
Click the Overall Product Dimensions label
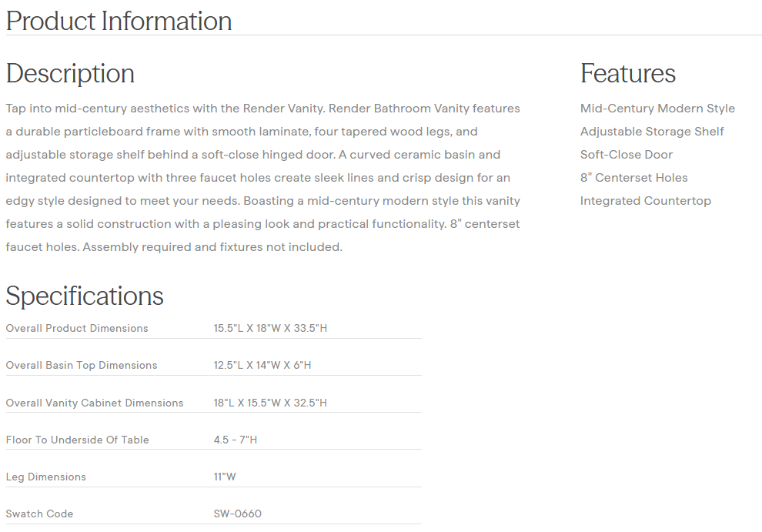tap(77, 328)
